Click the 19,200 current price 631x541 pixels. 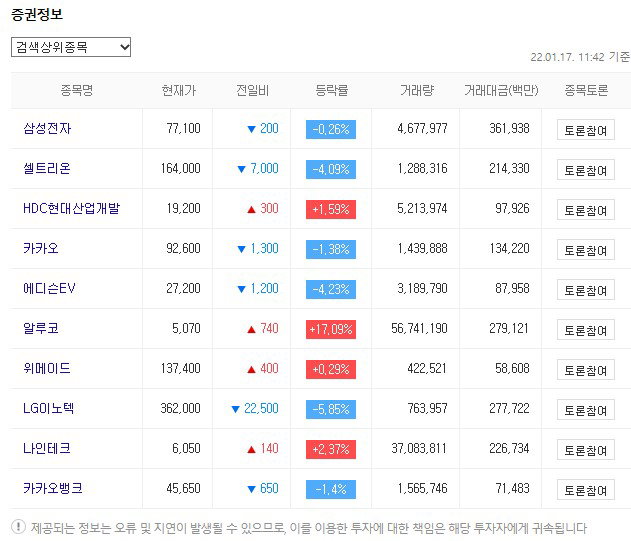click(184, 208)
